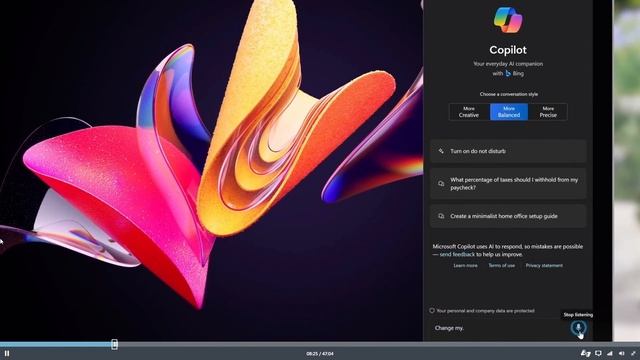Viewport: 640px width, 360px height.
Task: Mute the video with the speaker icon
Action: click(622, 353)
